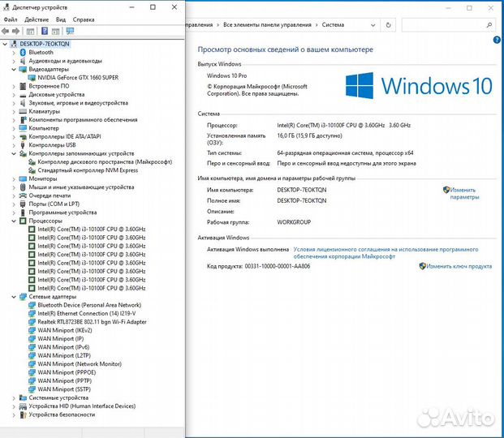504x438 pixels.
Task: Select Bluetooth Device (Personal Area Network)
Action: point(89,305)
